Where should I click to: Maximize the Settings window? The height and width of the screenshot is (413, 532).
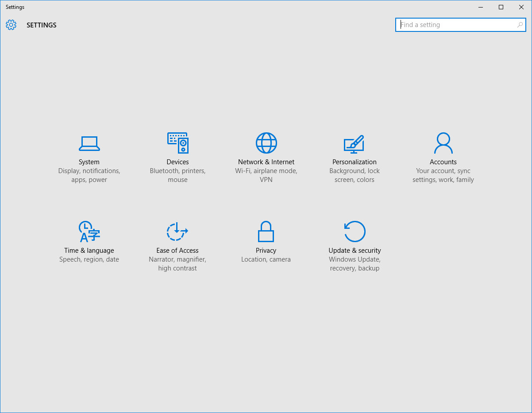point(501,7)
